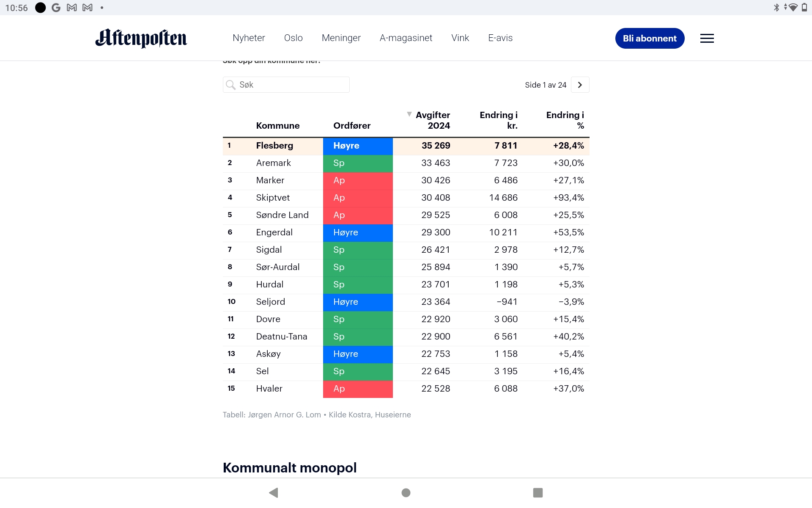Tap the Bluetooth status icon
Viewport: 812px width, 508px height.
point(776,7)
